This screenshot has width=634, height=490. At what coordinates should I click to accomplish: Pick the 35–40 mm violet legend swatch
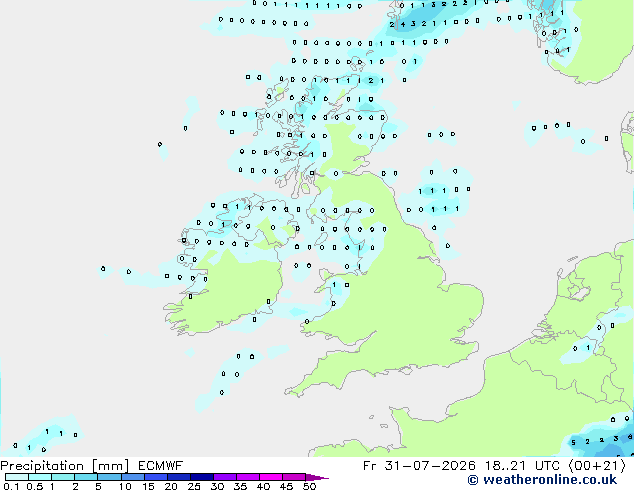click(247, 477)
